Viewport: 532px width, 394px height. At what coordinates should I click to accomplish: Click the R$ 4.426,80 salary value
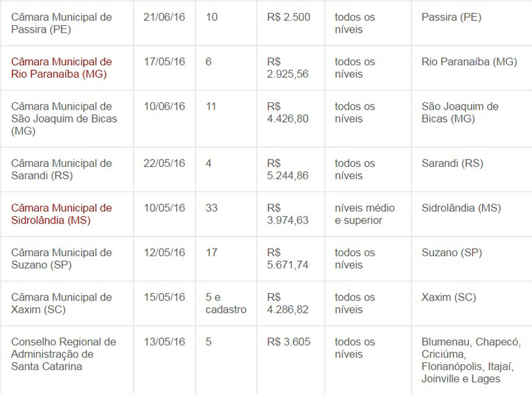coord(288,113)
